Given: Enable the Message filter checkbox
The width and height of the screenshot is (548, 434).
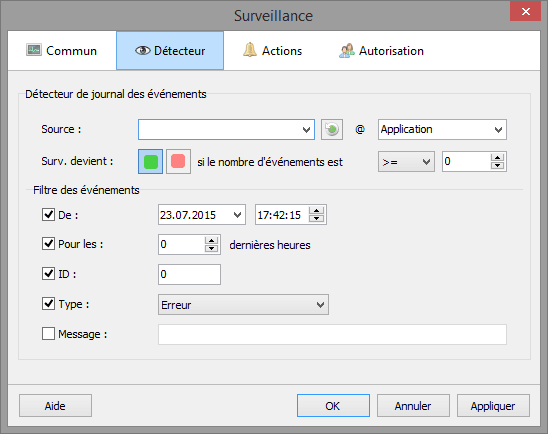Looking at the screenshot, I should 48,333.
